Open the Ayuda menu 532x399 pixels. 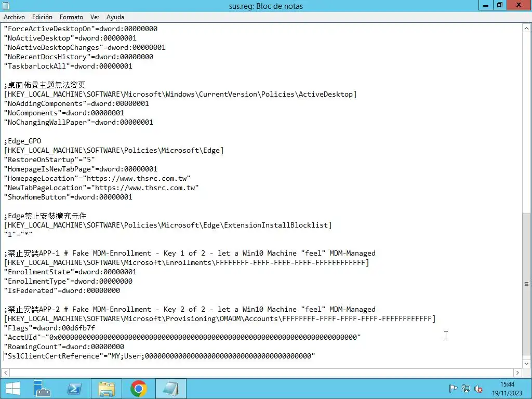pyautogui.click(x=115, y=17)
